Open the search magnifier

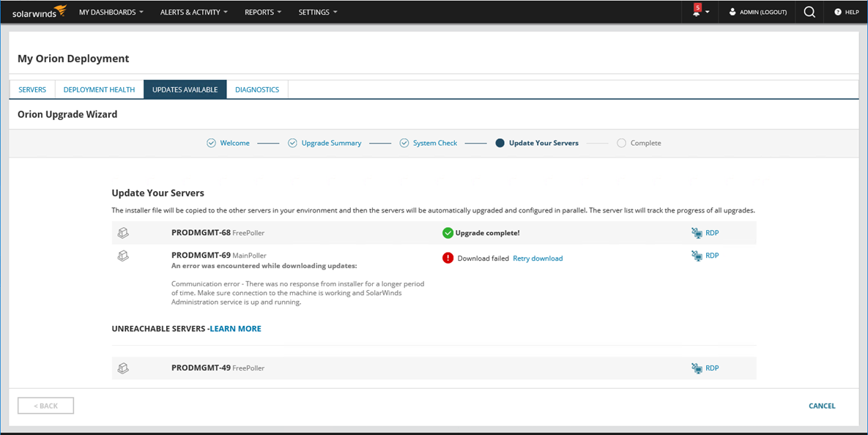[x=809, y=12]
